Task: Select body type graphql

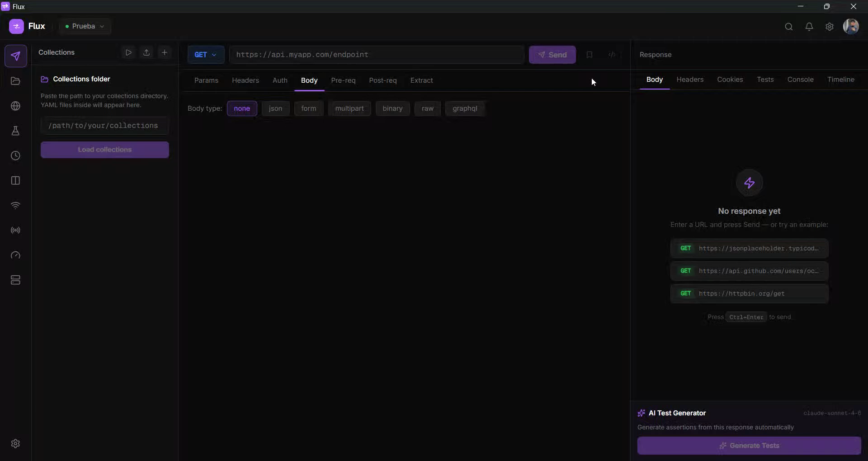Action: point(465,108)
